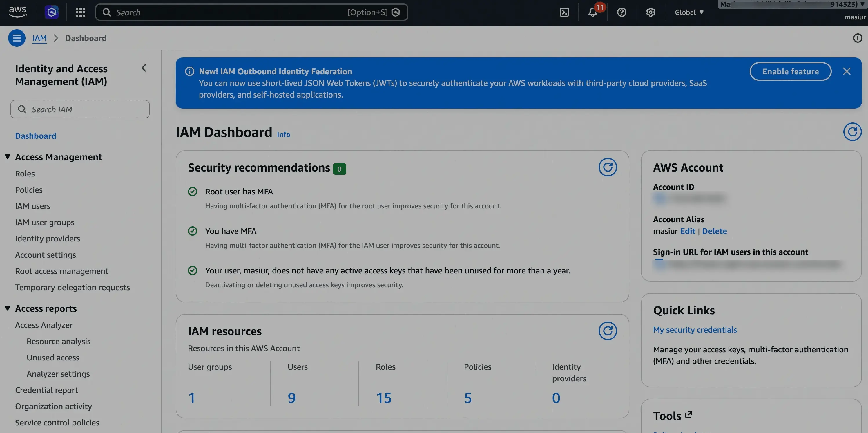The height and width of the screenshot is (433, 868).
Task: Open the IAM breadcrumb link
Action: point(39,38)
